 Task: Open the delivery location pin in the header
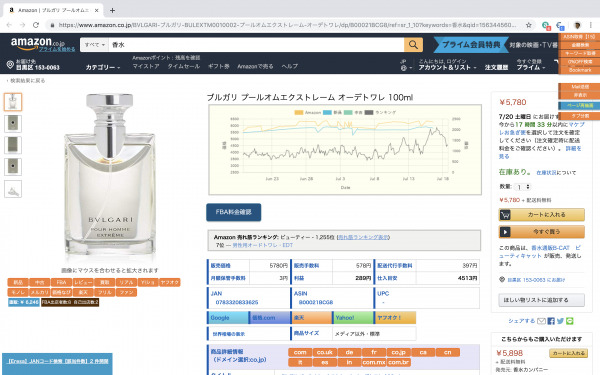click(x=10, y=65)
